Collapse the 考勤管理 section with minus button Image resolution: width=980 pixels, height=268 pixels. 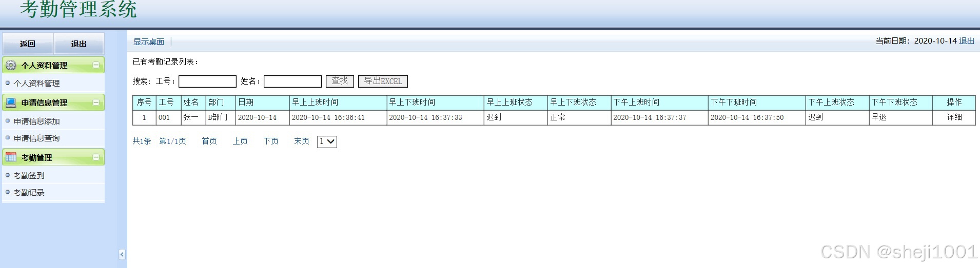click(x=96, y=157)
